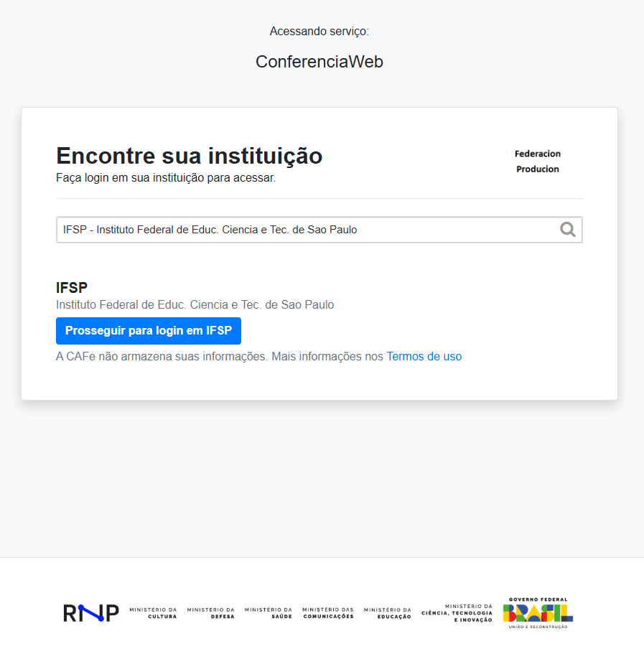The width and height of the screenshot is (644, 659).
Task: Click the Acessando serviço label
Action: pyautogui.click(x=319, y=32)
